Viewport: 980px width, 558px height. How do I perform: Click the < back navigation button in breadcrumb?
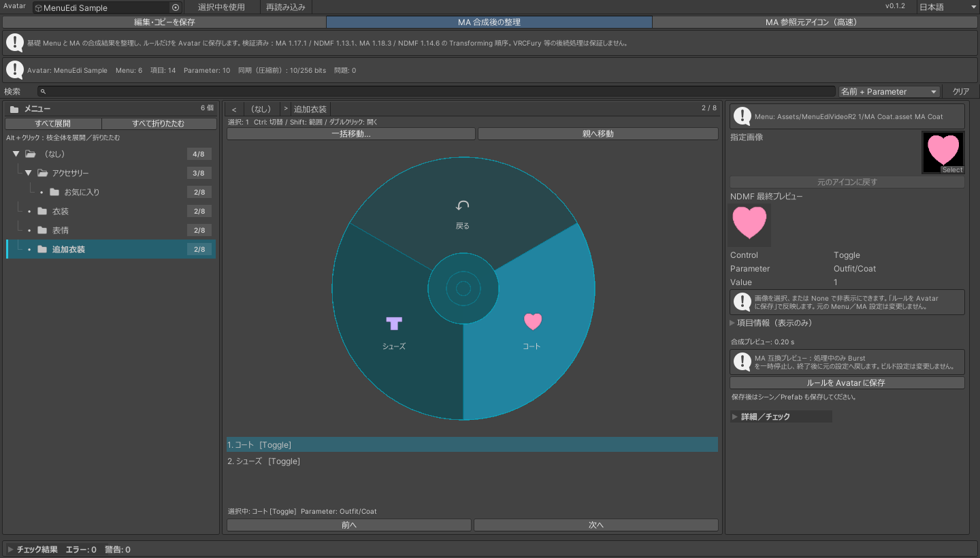coord(234,109)
